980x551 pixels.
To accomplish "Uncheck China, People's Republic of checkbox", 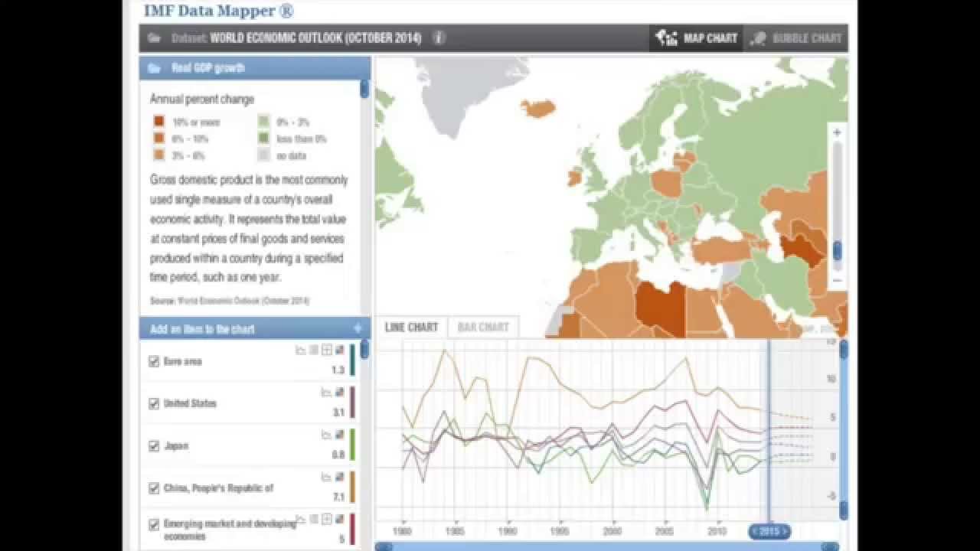I will tap(154, 487).
